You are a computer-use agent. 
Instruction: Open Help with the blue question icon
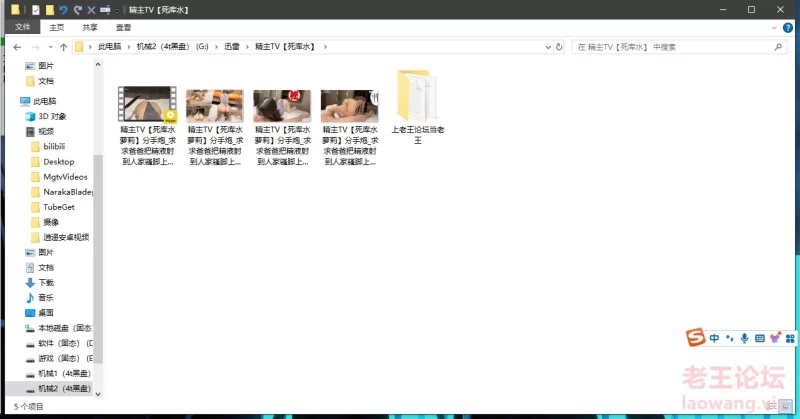click(x=788, y=28)
